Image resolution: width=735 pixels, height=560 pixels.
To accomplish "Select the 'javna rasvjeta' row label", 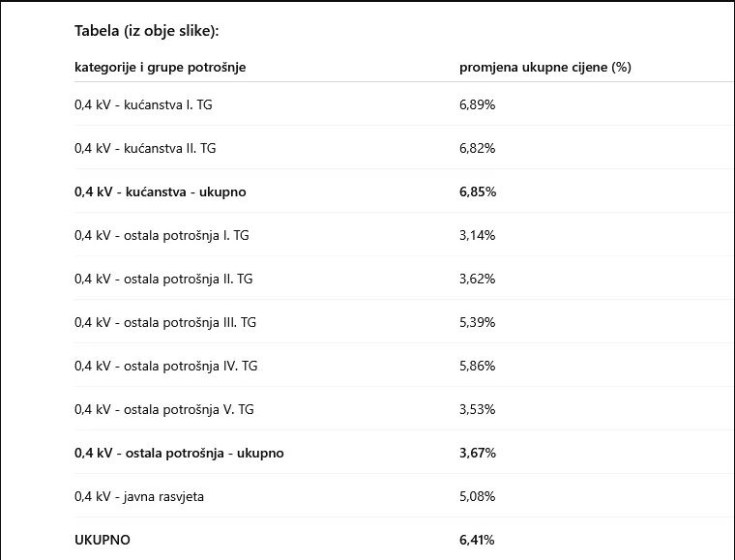I will point(139,496).
